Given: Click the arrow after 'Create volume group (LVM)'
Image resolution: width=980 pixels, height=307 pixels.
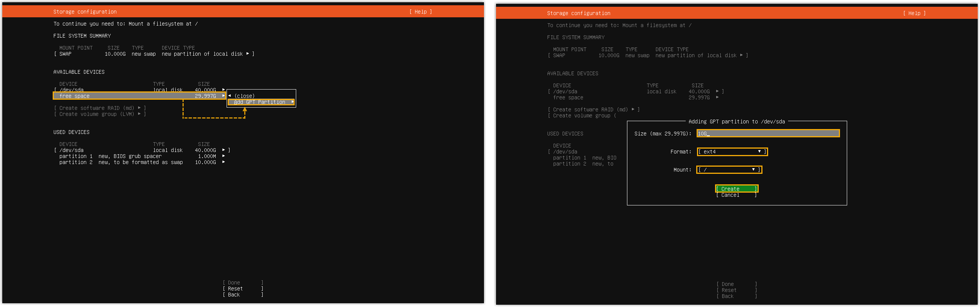Looking at the screenshot, I should 139,114.
